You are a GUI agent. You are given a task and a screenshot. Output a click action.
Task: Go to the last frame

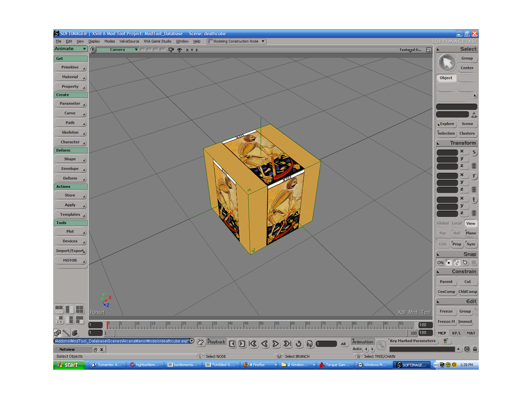tap(287, 344)
